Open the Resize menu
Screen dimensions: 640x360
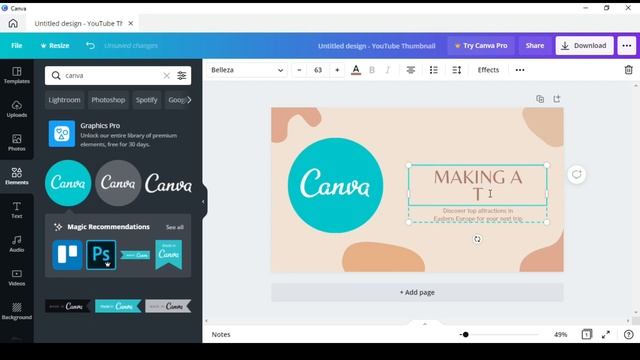(x=55, y=45)
